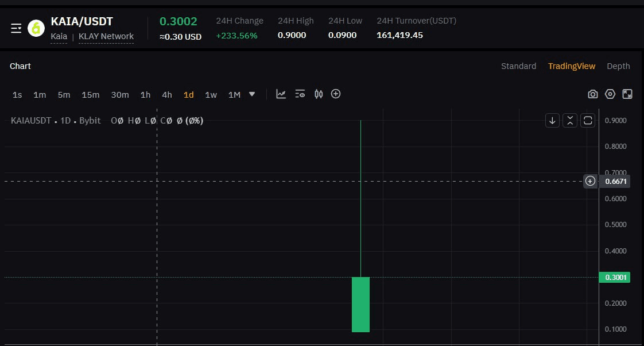The height and width of the screenshot is (346, 644).
Task: Click the 24H Low value 0.0900
Action: coord(342,36)
